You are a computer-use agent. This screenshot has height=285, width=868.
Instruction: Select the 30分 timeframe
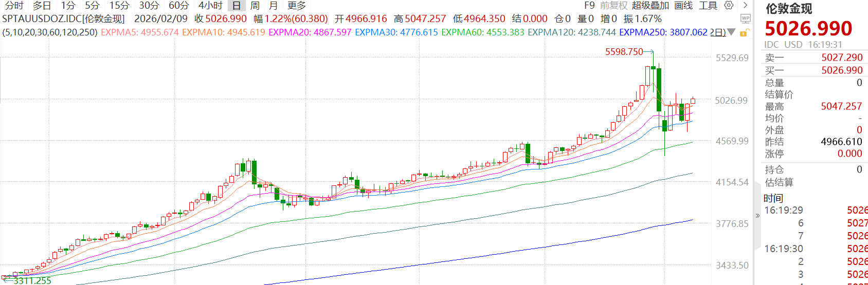[149, 6]
